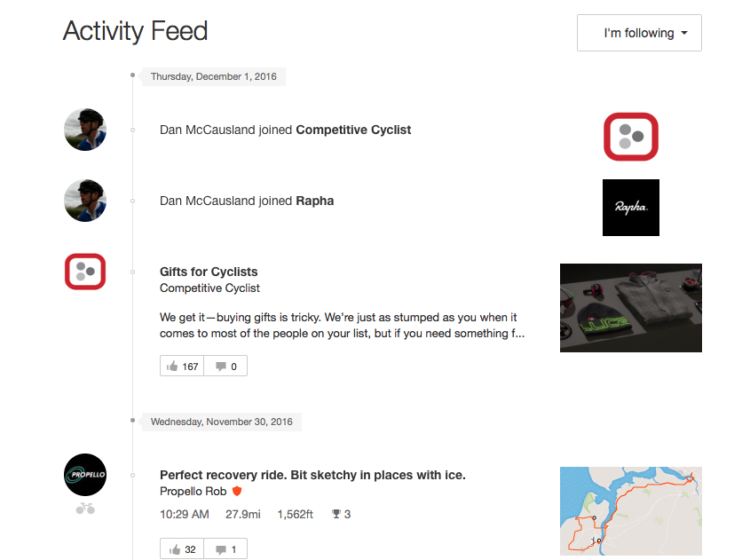Open the Rapha club logo
The width and height of the screenshot is (750, 560).
point(631,208)
